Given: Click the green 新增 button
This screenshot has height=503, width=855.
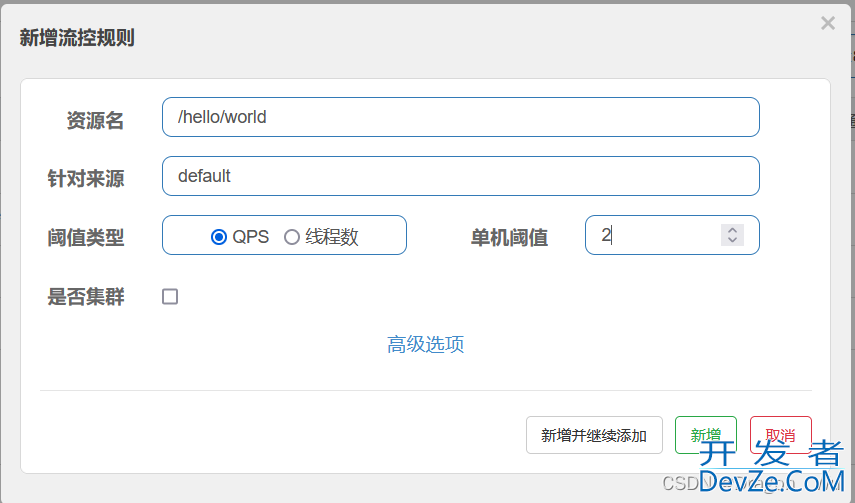Looking at the screenshot, I should point(706,435).
